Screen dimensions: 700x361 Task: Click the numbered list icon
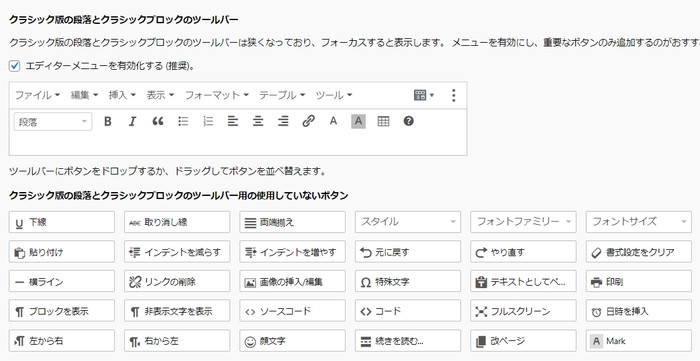[x=208, y=121]
